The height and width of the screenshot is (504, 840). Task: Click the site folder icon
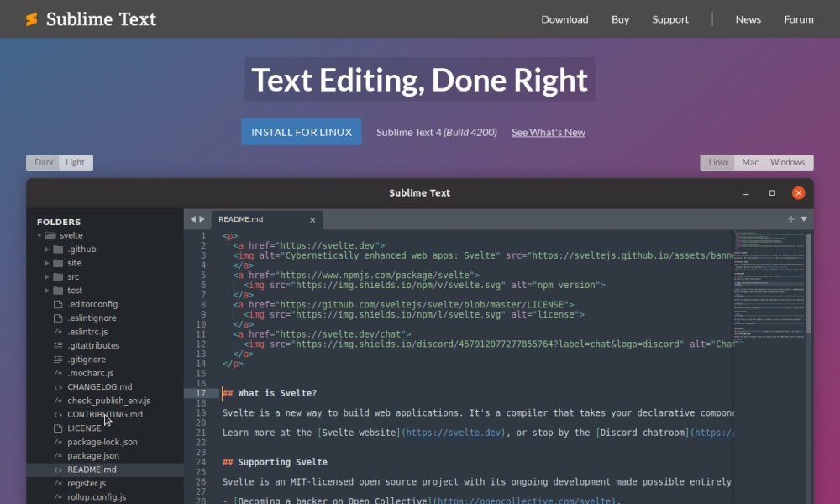(x=58, y=263)
